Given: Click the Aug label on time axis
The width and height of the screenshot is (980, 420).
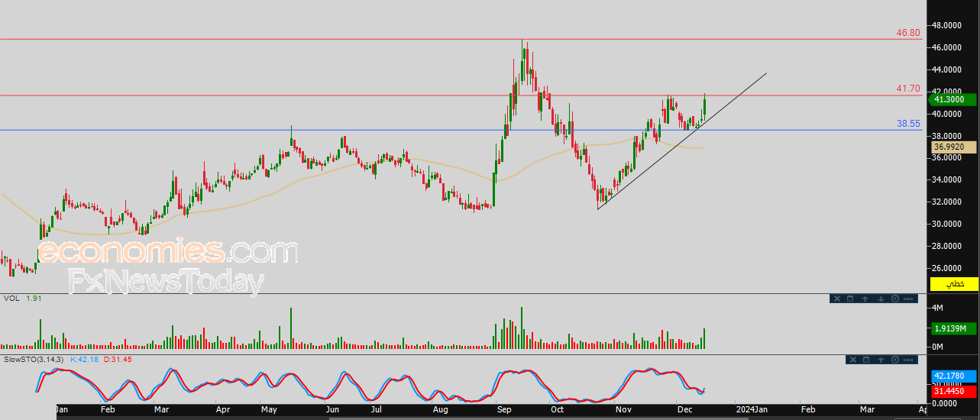Looking at the screenshot, I should click(x=441, y=410).
